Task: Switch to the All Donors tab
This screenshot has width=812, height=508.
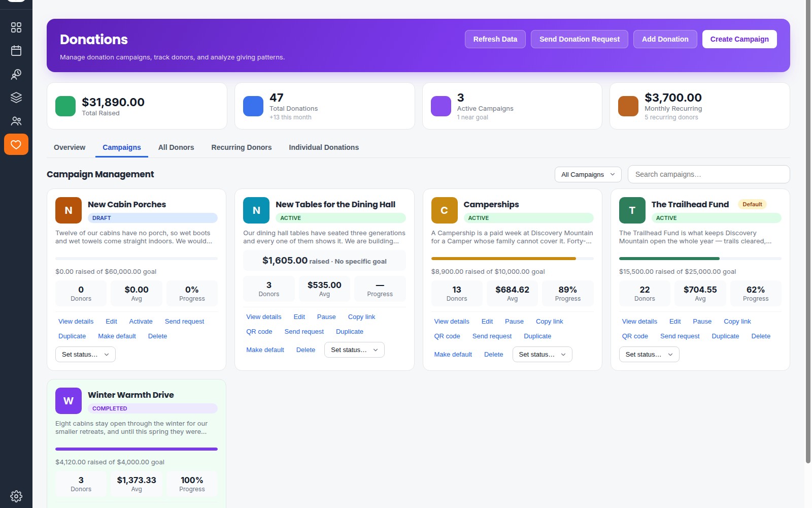Action: [176, 147]
